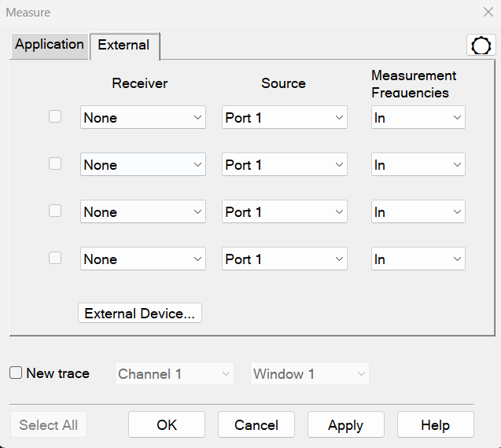
Task: Open the Window 1 dropdown
Action: (310, 373)
